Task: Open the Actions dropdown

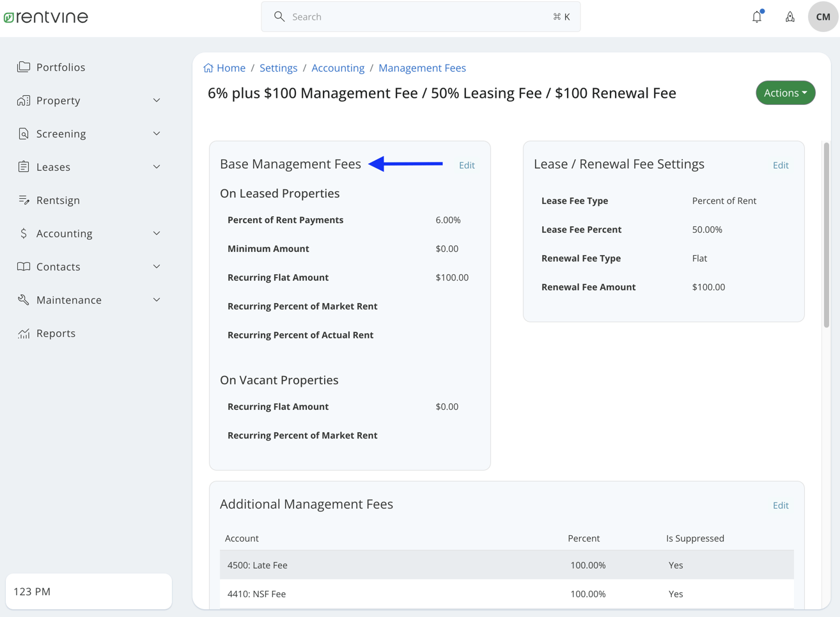Action: click(x=785, y=92)
